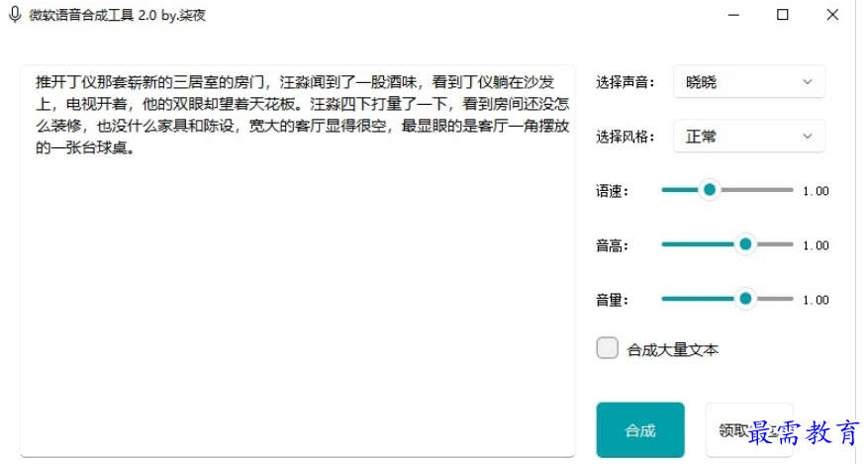Viewport: 868px width, 464px height.
Task: Click the 音量 volume slider handle
Action: pyautogui.click(x=745, y=299)
